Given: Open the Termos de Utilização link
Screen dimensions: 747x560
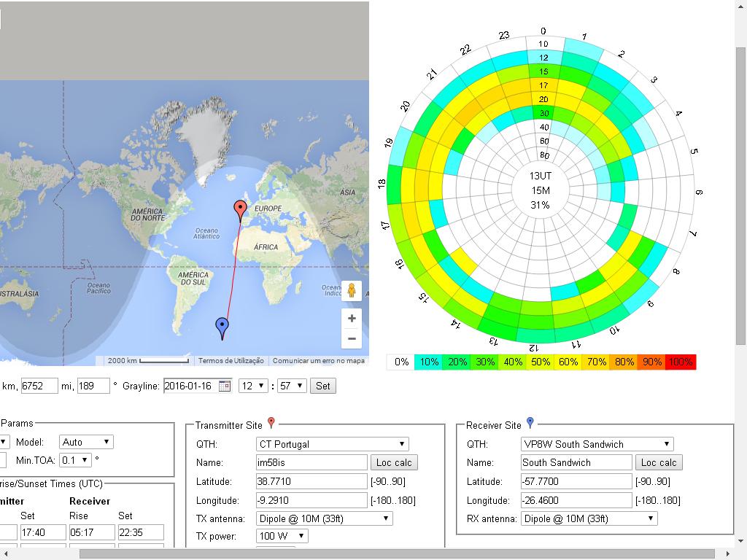Looking at the screenshot, I should 231,361.
